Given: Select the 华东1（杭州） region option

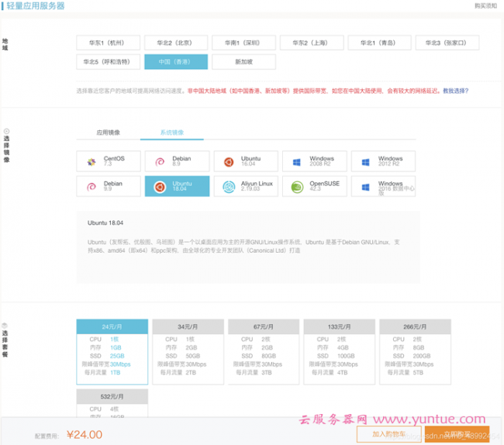Looking at the screenshot, I should [x=108, y=43].
